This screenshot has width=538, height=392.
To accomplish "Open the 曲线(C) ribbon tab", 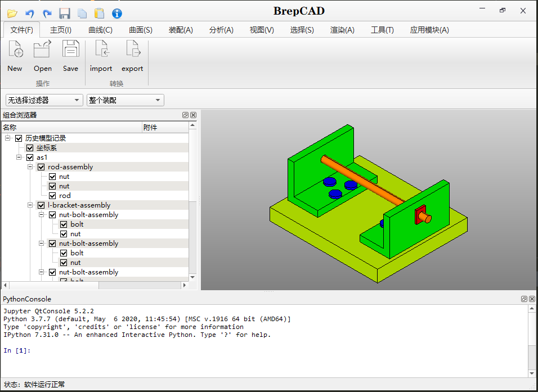I will coord(101,30).
